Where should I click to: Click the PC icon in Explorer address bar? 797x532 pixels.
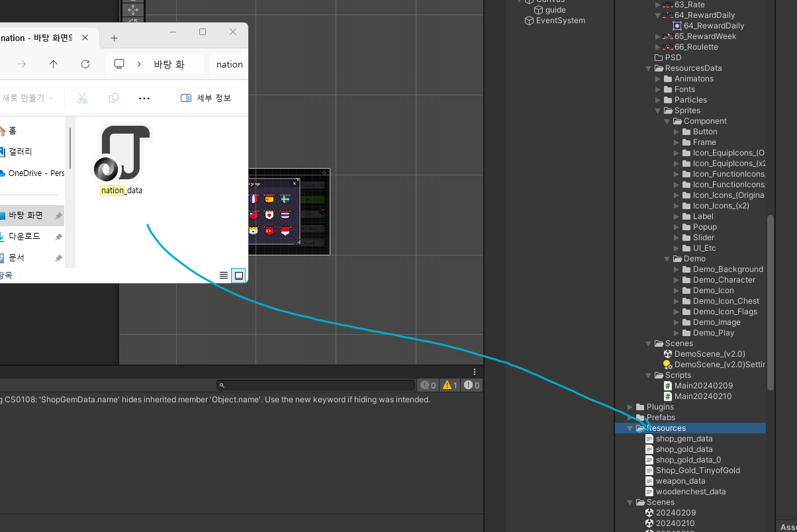[x=119, y=64]
